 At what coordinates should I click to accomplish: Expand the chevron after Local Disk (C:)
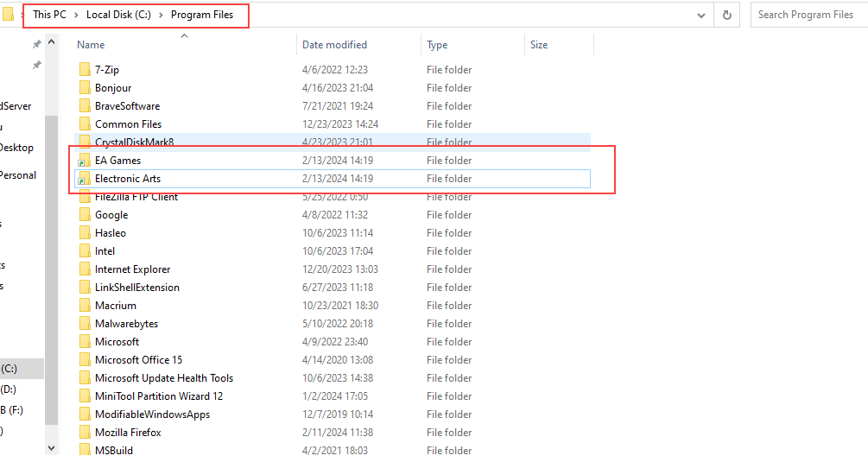(x=161, y=15)
